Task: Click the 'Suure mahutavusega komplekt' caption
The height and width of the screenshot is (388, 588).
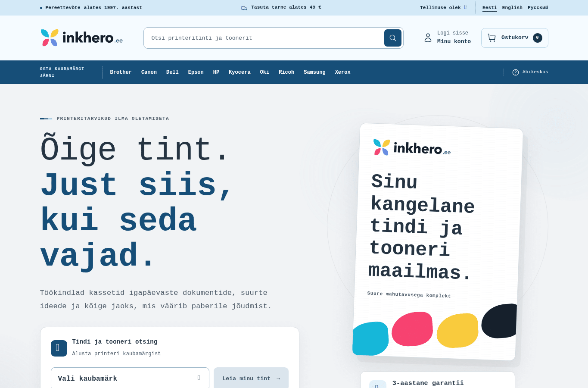Action: coord(409,294)
